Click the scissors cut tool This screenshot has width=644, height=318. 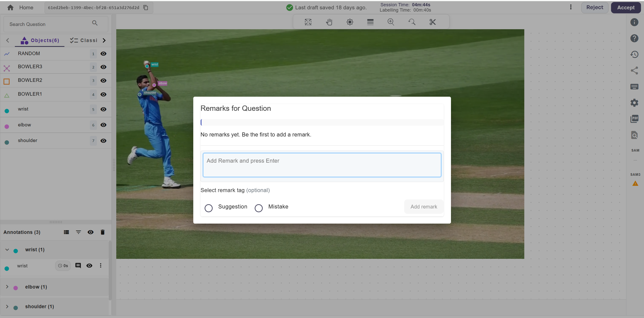(432, 22)
